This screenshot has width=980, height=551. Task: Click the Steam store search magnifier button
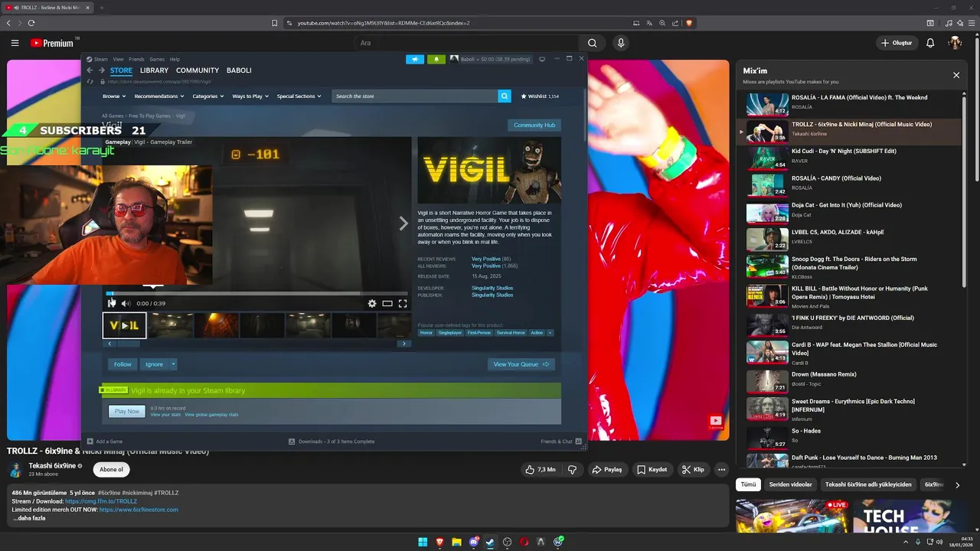[504, 96]
